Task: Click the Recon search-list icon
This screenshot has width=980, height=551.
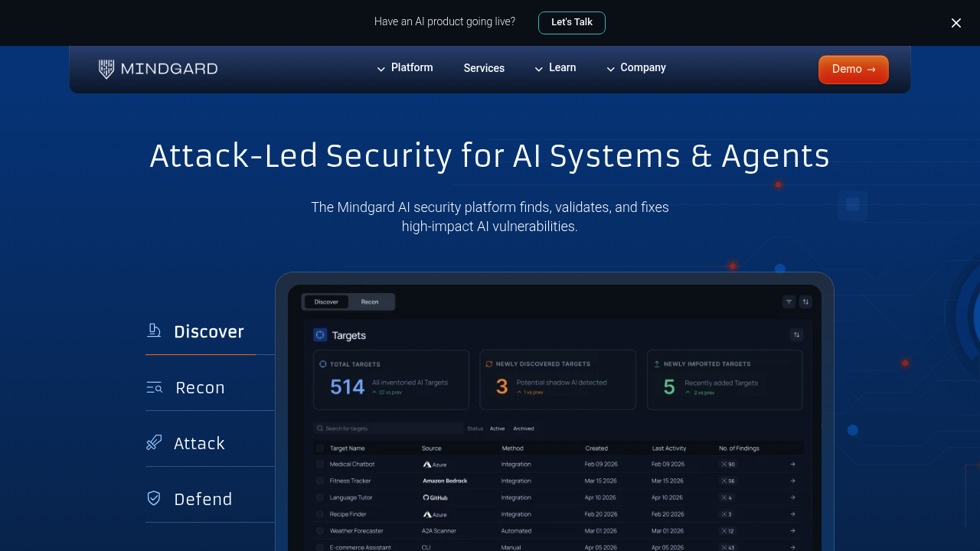Action: click(x=155, y=387)
